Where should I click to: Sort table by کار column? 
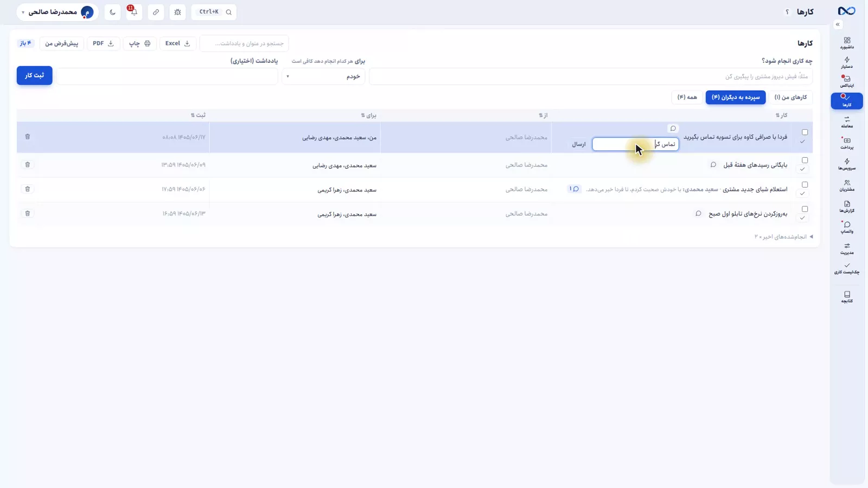[x=781, y=115]
